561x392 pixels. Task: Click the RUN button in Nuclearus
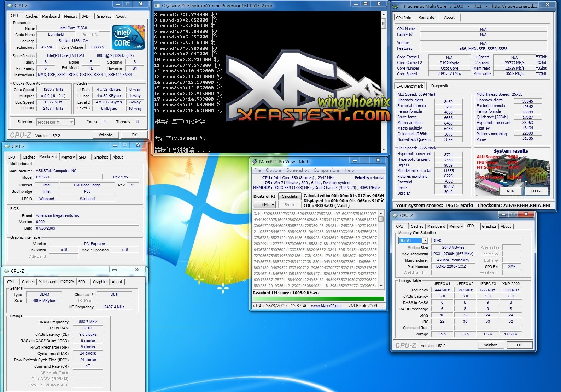(510, 191)
